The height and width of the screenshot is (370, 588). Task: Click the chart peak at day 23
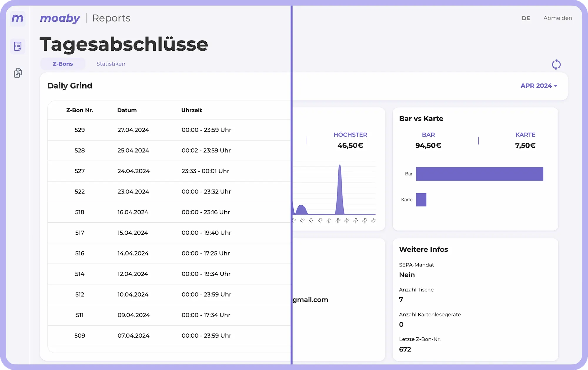[340, 176]
